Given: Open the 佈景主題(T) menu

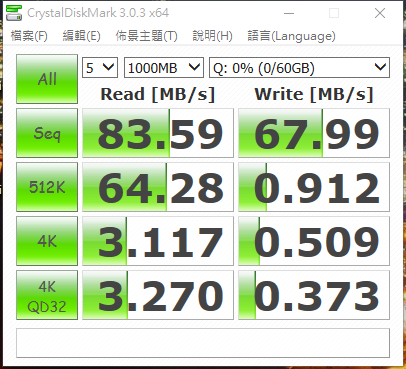Looking at the screenshot, I should [x=146, y=36].
